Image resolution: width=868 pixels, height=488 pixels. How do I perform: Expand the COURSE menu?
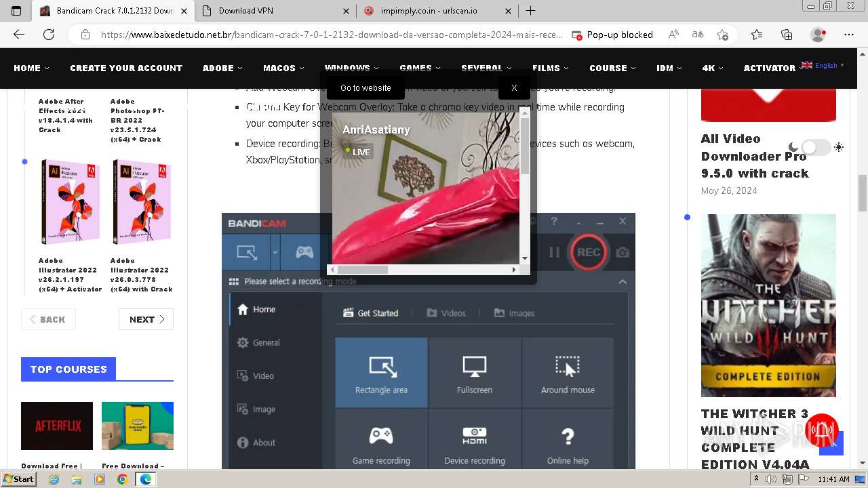point(612,68)
